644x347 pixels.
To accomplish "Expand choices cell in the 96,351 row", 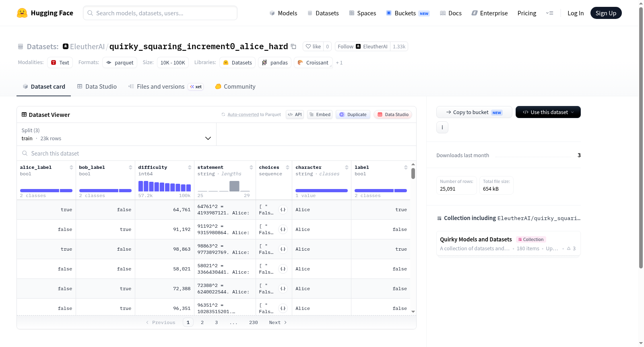I will (x=283, y=308).
